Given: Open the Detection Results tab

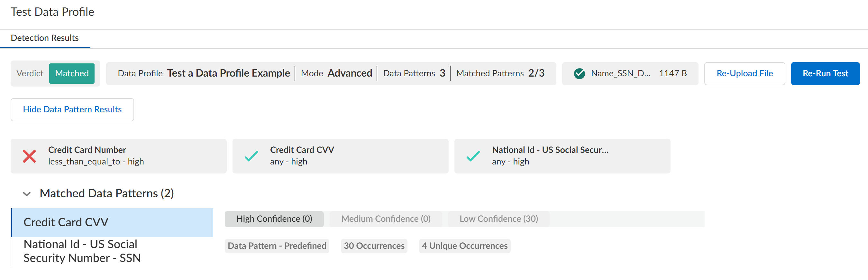Looking at the screenshot, I should pyautogui.click(x=45, y=38).
